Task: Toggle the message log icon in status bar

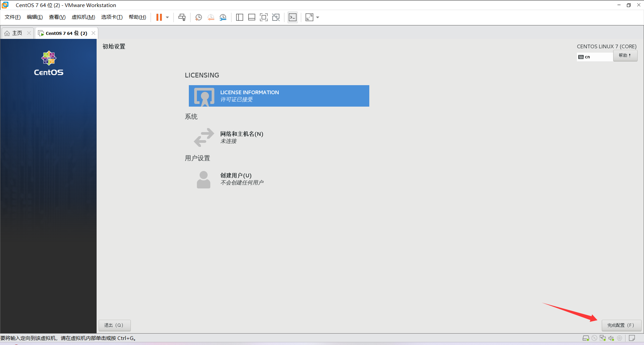Action: (x=632, y=338)
